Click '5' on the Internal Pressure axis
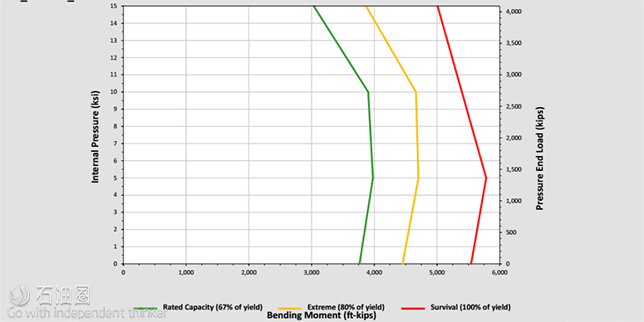 tap(116, 178)
